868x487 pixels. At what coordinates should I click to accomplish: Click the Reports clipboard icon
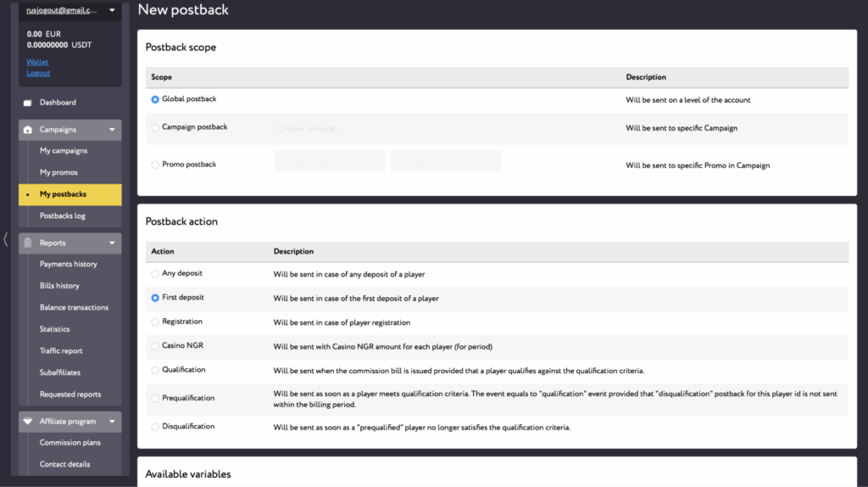pos(28,243)
